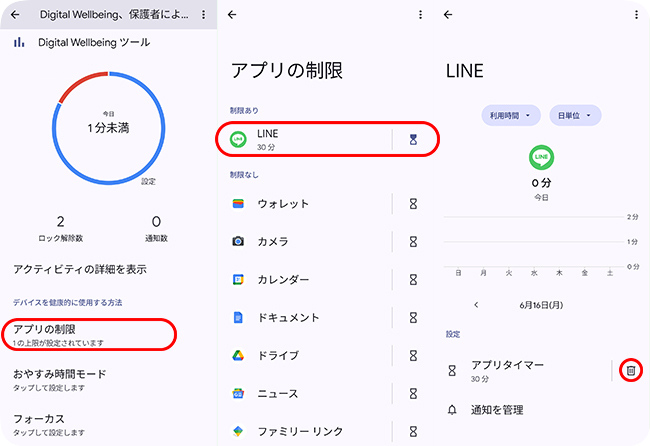Tap ドライブ app icon
Image resolution: width=650 pixels, height=446 pixels.
coord(238,356)
